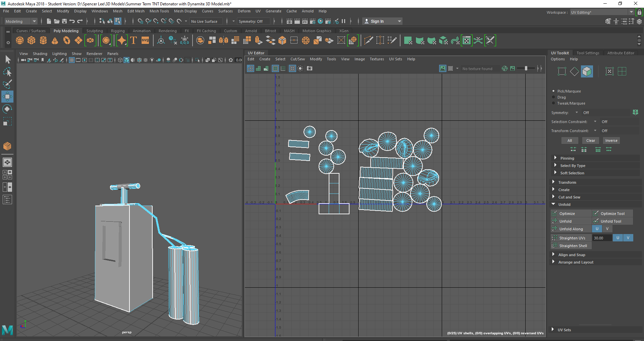Click the Inverse selection button
644x341 pixels.
point(611,140)
